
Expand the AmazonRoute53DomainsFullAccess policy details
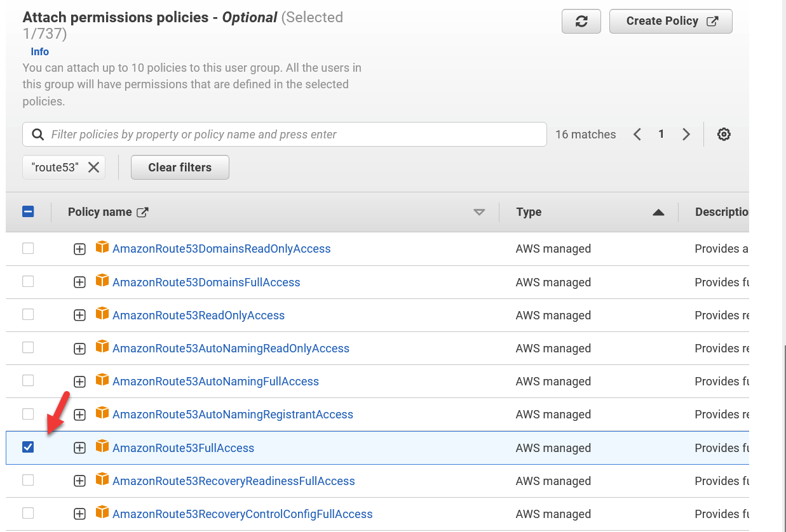coord(79,283)
